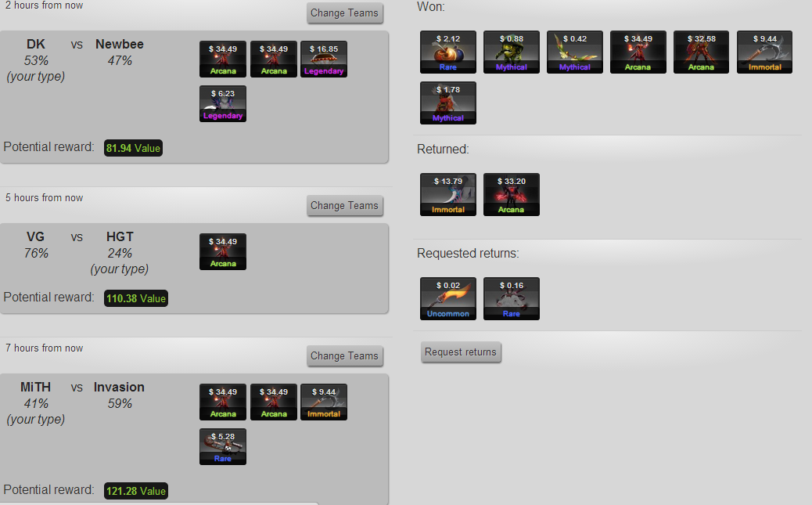Click the $33.20 Arcana returned item
Screen dimensions: 812x505
pos(511,194)
